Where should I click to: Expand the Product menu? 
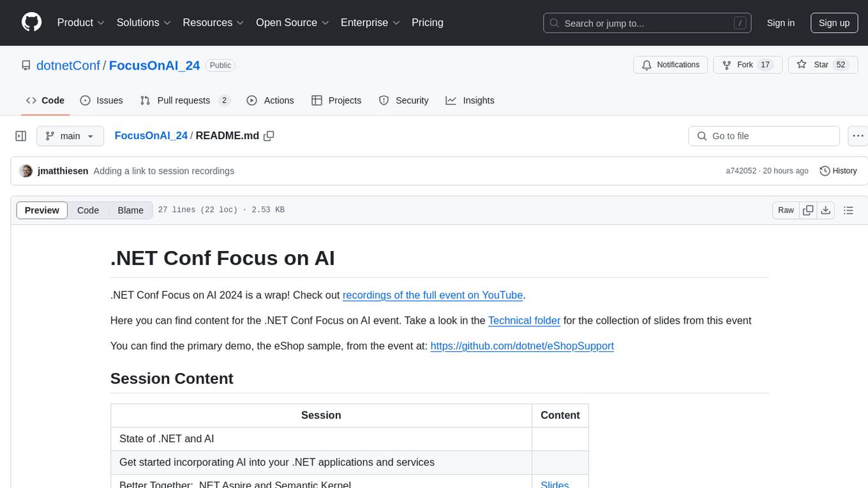click(x=81, y=22)
